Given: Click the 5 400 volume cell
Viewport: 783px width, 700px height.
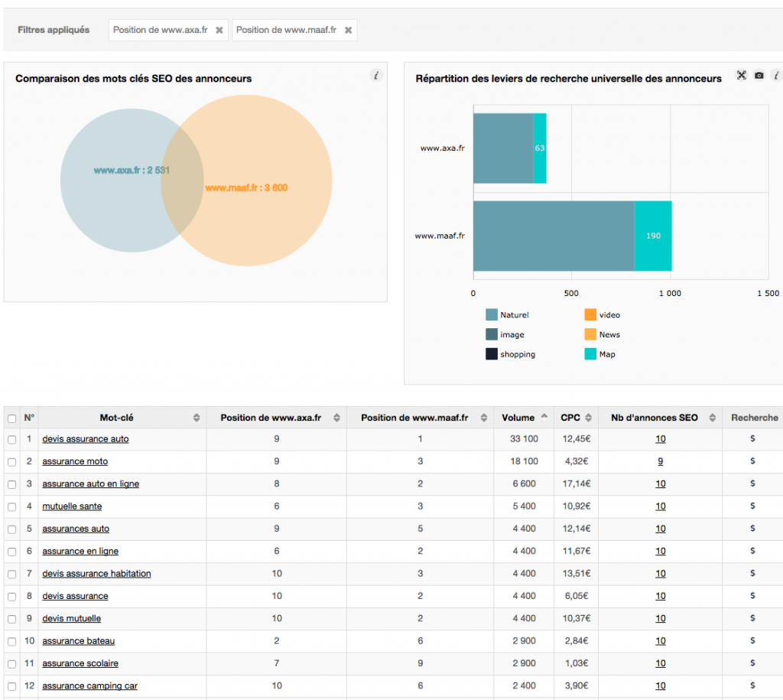Looking at the screenshot, I should point(524,506).
